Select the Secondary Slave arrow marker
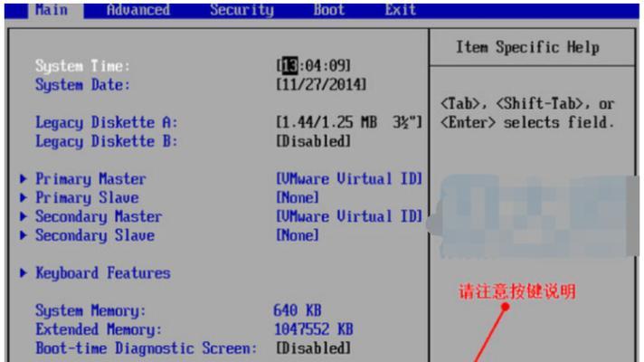644x362 pixels. 24,235
